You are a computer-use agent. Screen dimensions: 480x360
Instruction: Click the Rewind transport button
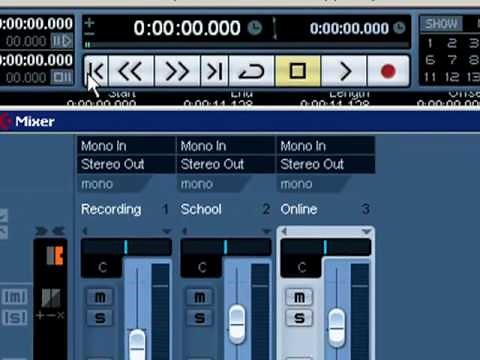[131, 71]
